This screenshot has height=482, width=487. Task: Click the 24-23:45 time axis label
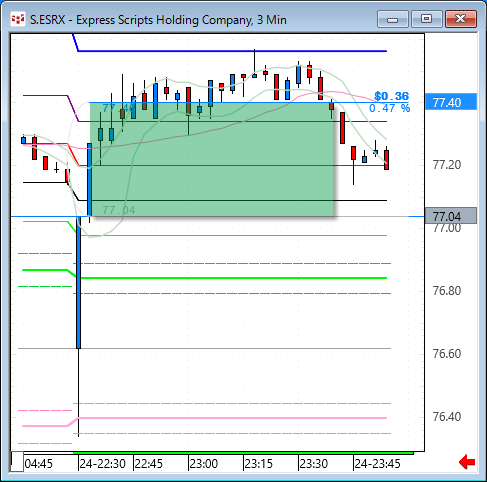click(x=377, y=464)
